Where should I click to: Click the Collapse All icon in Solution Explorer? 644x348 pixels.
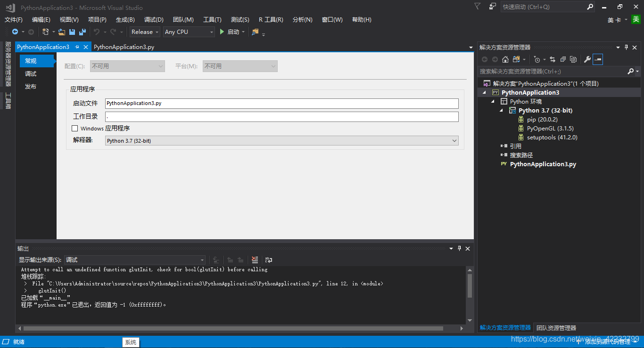pos(563,59)
